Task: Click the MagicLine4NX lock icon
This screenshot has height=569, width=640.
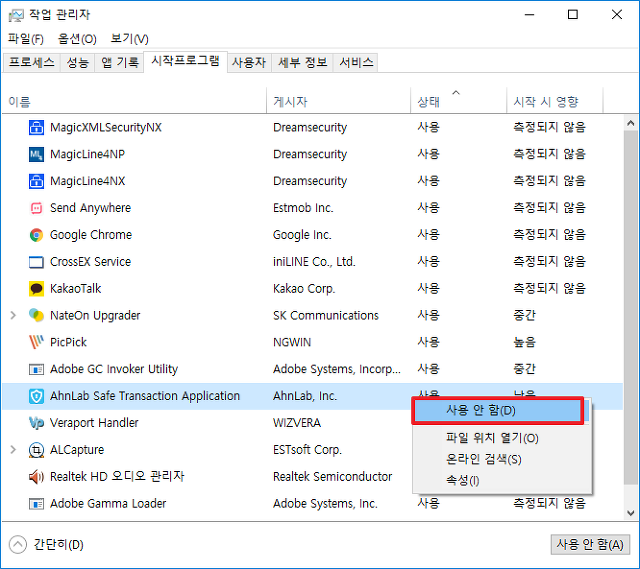Action: 36,181
